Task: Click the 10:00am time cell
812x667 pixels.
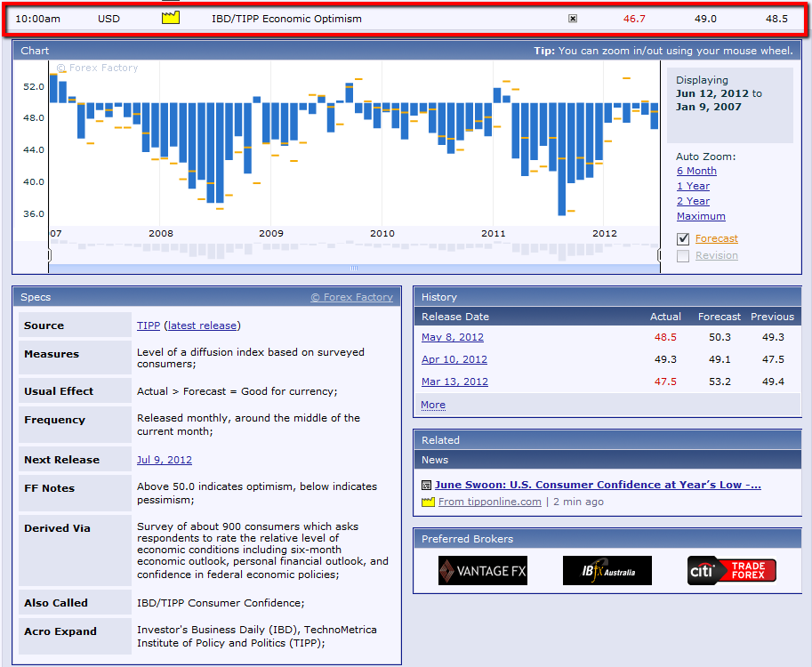Action: click(38, 19)
